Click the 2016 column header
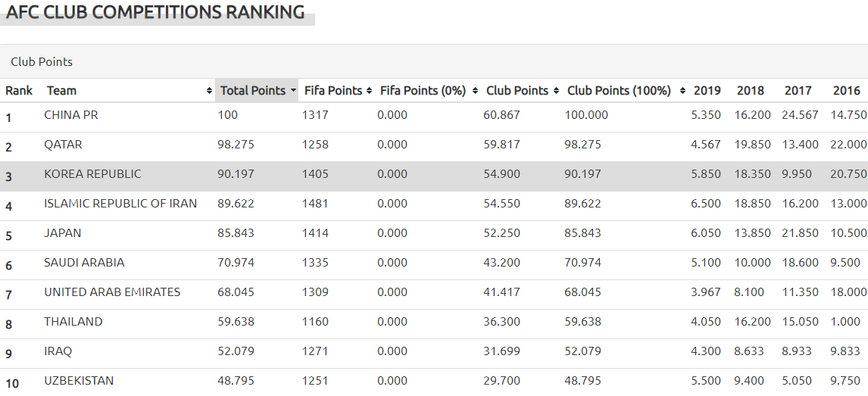Image resolution: width=868 pixels, height=396 pixels. 846,91
